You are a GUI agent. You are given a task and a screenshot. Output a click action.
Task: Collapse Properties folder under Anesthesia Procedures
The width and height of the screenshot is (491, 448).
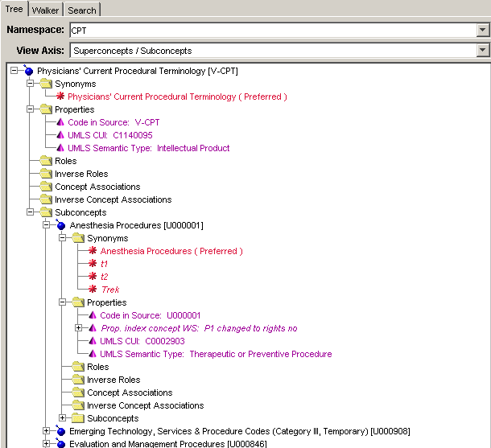pos(62,302)
